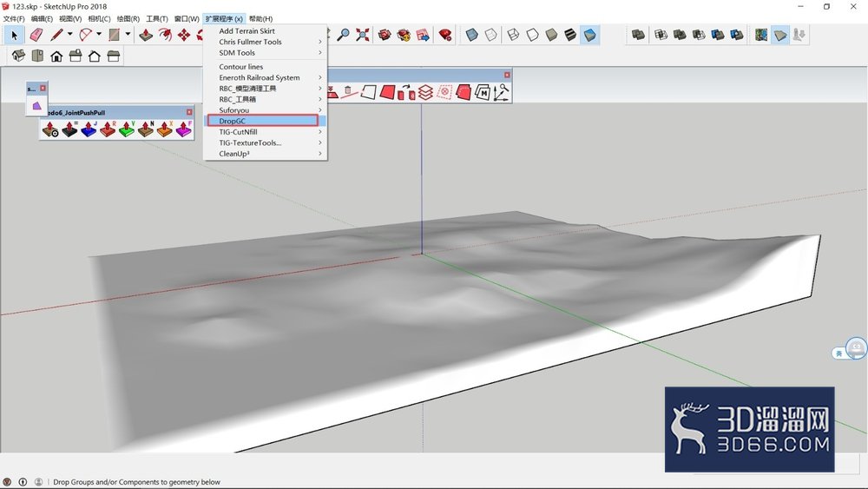Toggle X-Ray face style
The height and width of the screenshot is (489, 868).
pyautogui.click(x=471, y=35)
